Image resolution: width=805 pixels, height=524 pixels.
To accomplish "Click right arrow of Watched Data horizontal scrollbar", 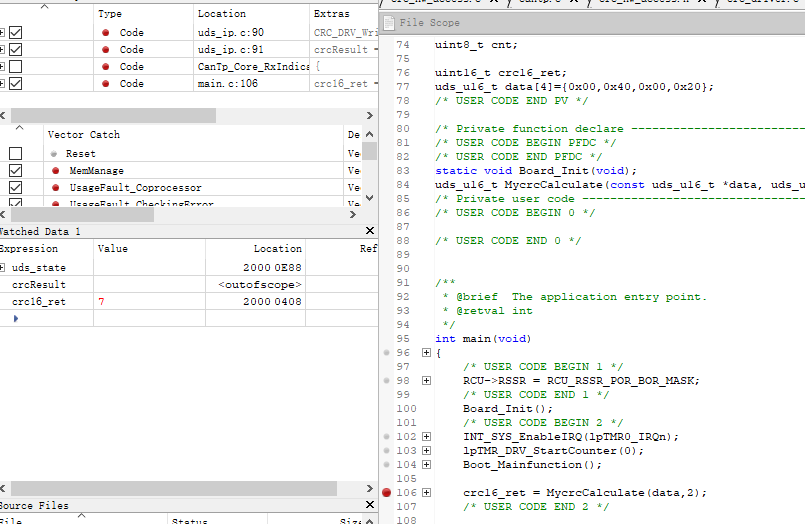I will pos(370,488).
